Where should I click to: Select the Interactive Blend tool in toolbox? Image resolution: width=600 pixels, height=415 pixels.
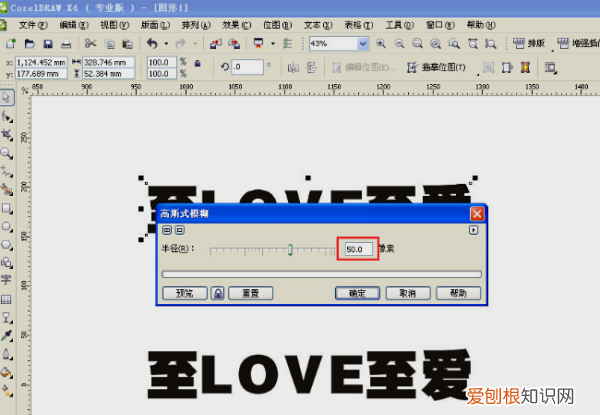[7, 317]
